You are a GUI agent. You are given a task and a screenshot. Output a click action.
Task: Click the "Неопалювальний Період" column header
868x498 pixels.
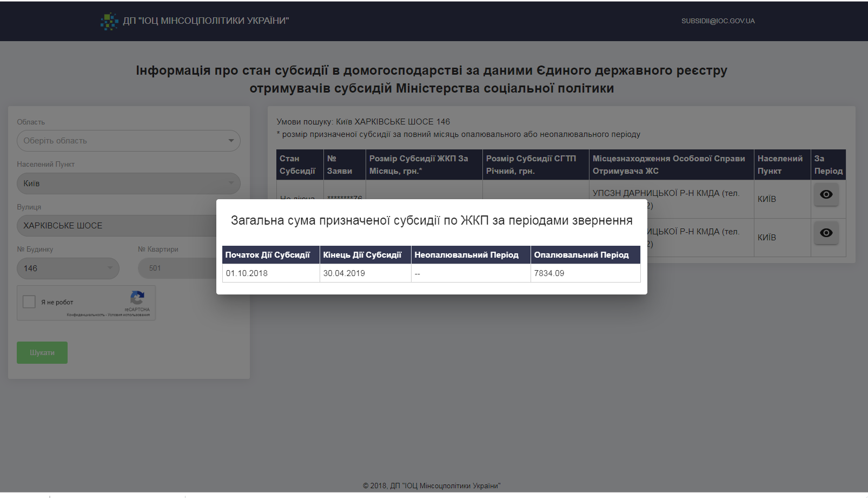point(466,255)
